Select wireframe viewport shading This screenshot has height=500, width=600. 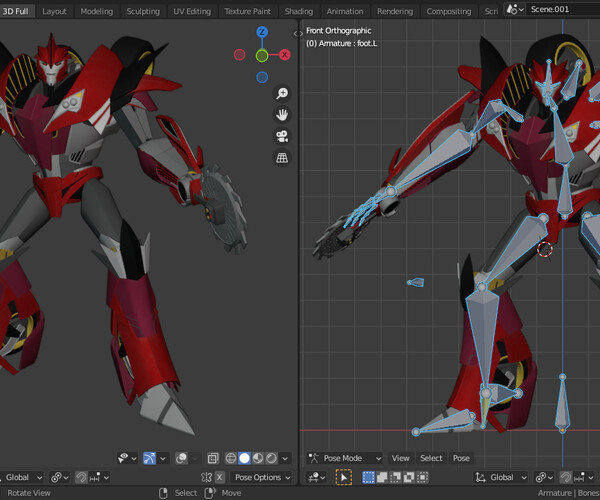pos(231,458)
